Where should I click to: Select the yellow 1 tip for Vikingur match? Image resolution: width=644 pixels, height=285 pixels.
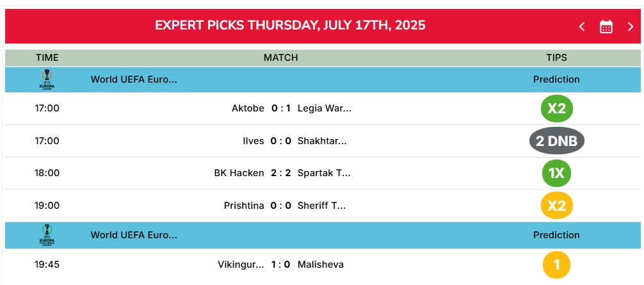(556, 265)
